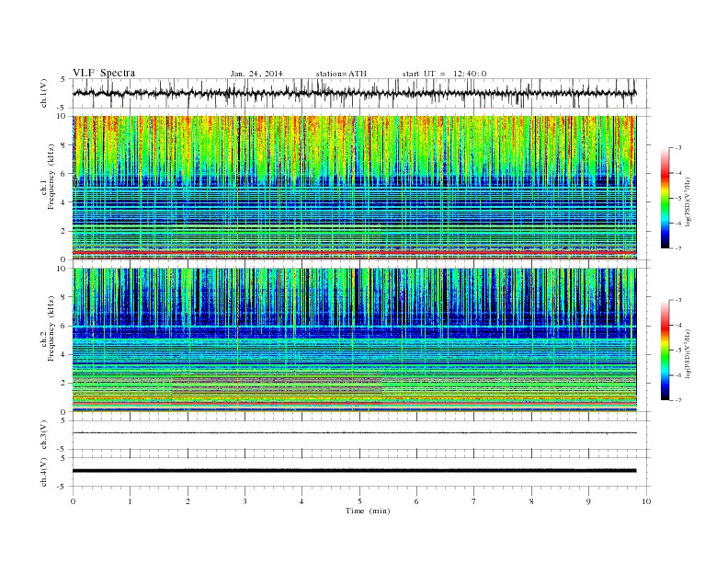Screen dimensions: 728x563
Task: Click time-axis tick label "6"
Action: 416,501
